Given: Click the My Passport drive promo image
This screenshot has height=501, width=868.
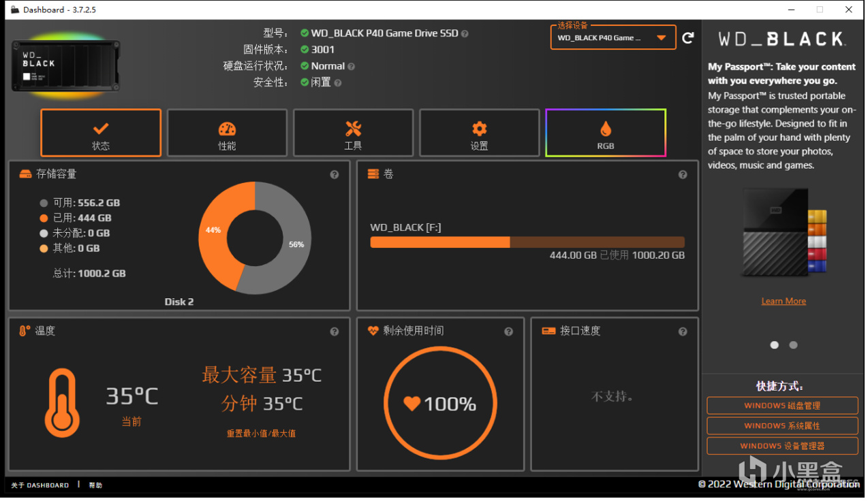Looking at the screenshot, I should pos(784,233).
